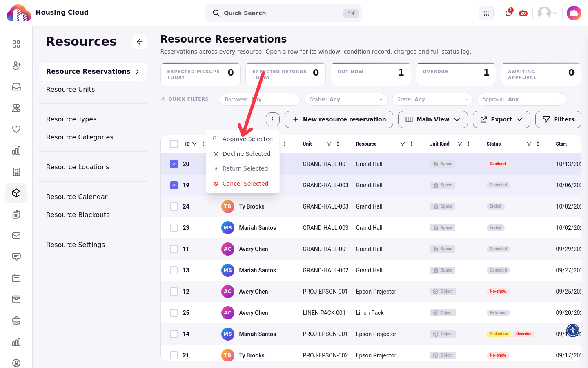The width and height of the screenshot is (588, 368).
Task: Focus the Quick Search field
Action: [284, 13]
